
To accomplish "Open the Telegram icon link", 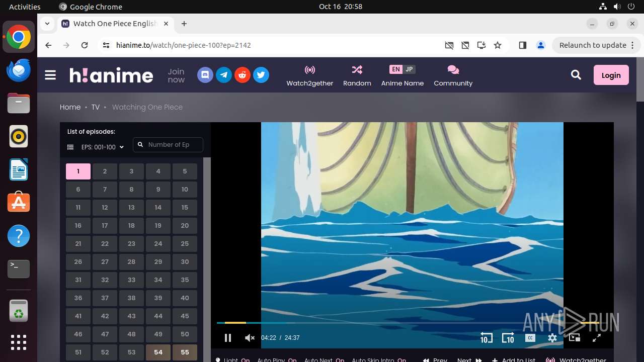I will point(224,75).
